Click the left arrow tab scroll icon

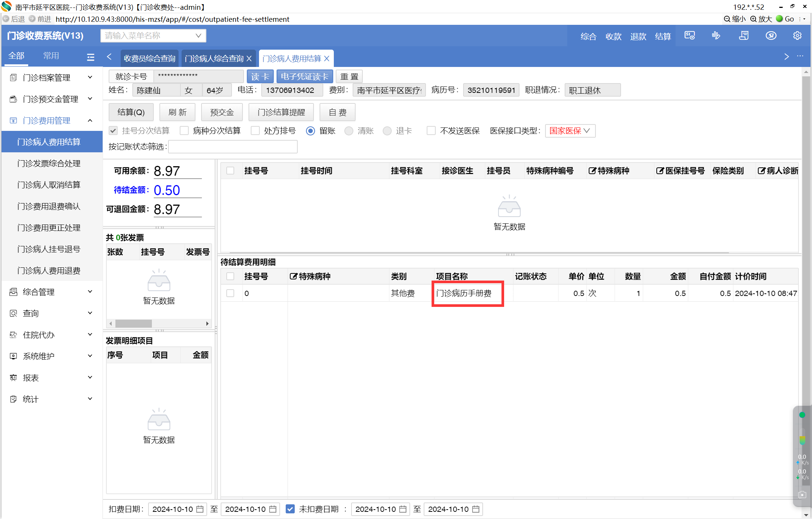pos(109,57)
